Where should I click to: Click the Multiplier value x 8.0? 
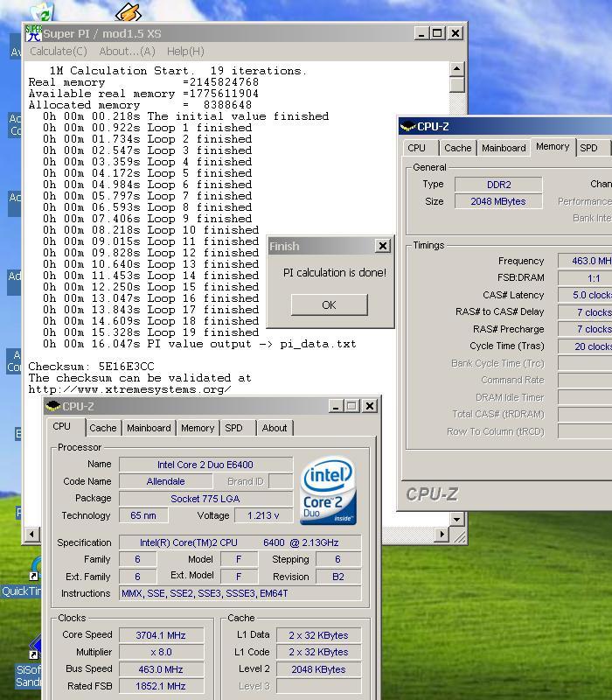click(161, 652)
